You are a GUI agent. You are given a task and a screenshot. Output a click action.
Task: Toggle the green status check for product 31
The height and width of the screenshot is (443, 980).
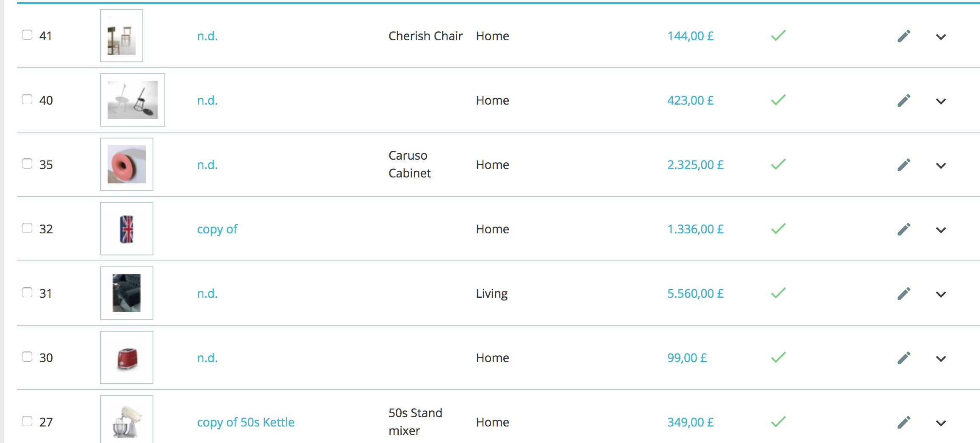tap(778, 293)
